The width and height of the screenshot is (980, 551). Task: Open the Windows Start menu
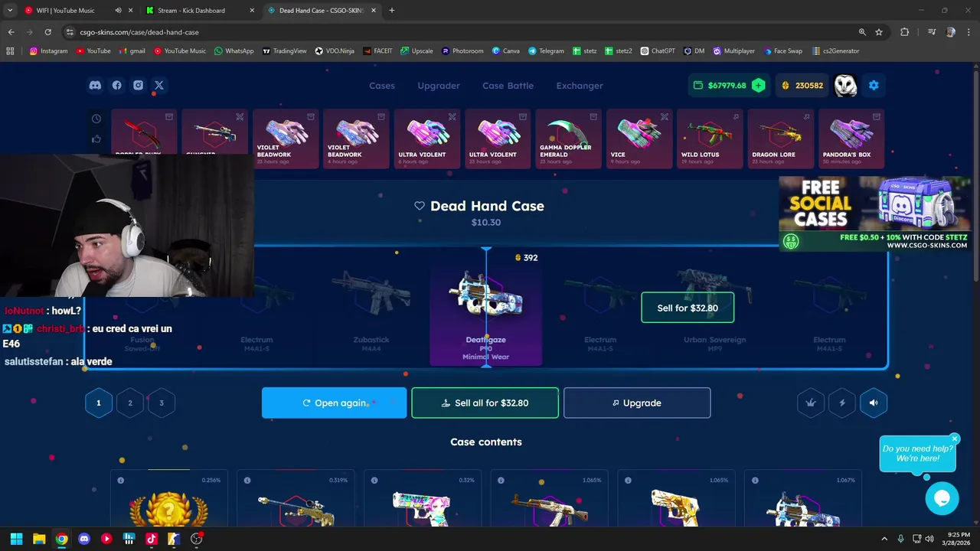pos(17,539)
